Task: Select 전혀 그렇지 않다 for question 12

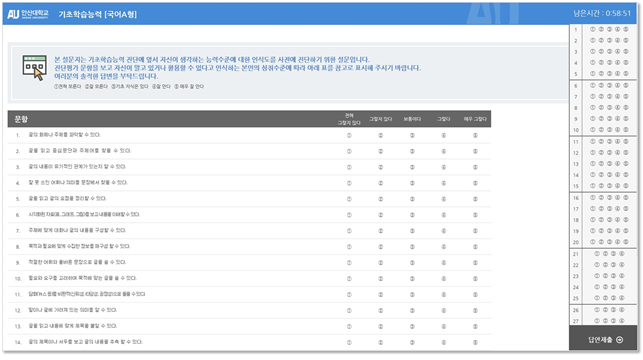Action: point(349,311)
